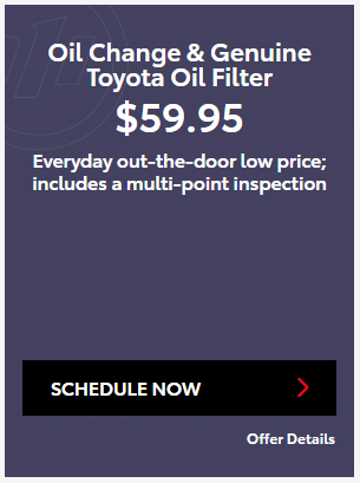The width and height of the screenshot is (360, 483).
Task: Click the red chevron arrow icon
Action: tap(303, 388)
